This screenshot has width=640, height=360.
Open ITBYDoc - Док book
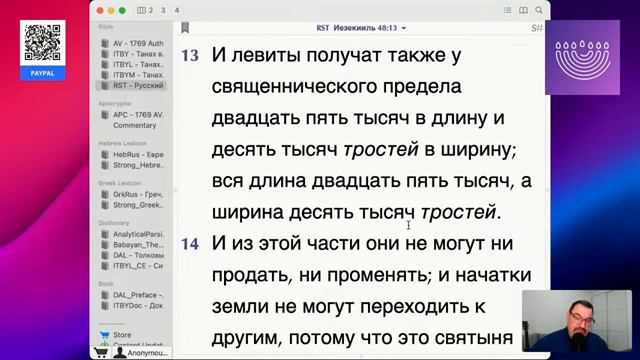(133, 305)
